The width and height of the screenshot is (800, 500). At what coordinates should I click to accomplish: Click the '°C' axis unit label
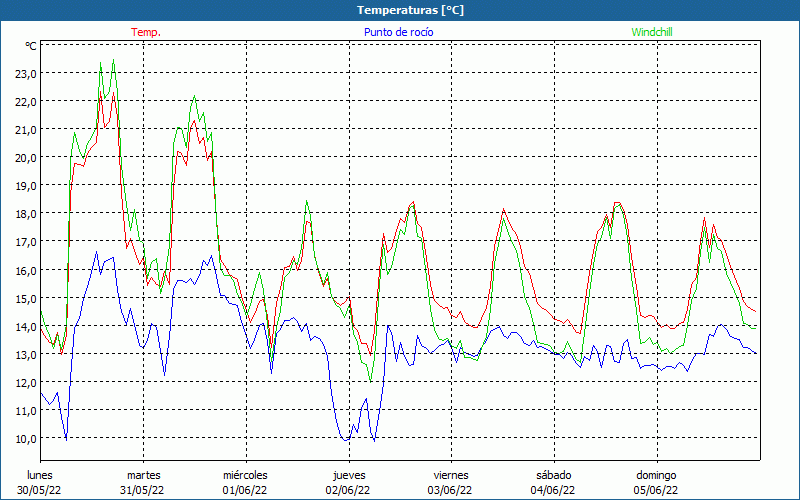click(31, 46)
